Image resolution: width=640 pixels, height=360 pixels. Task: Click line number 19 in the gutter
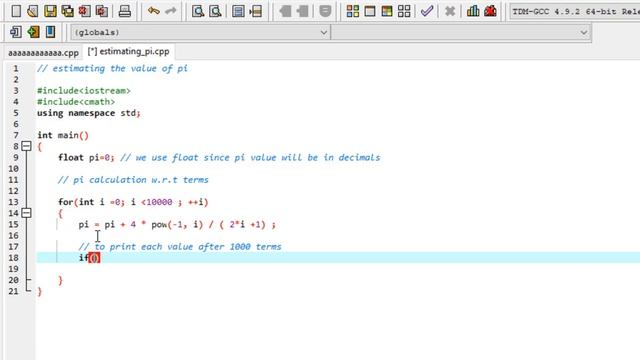(13, 269)
